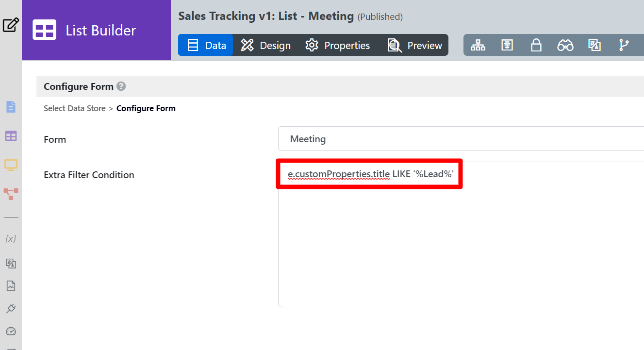Click the {x} variables icon

[11, 239]
